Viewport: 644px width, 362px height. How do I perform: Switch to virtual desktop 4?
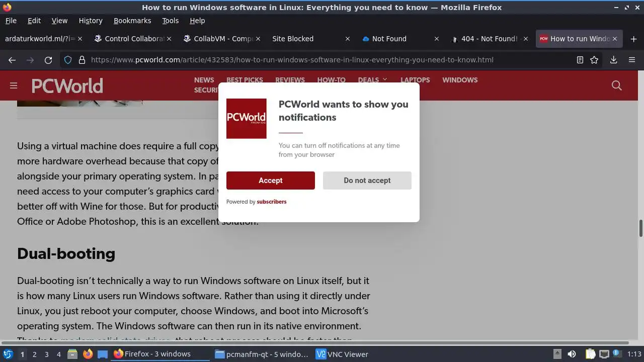tap(58, 354)
